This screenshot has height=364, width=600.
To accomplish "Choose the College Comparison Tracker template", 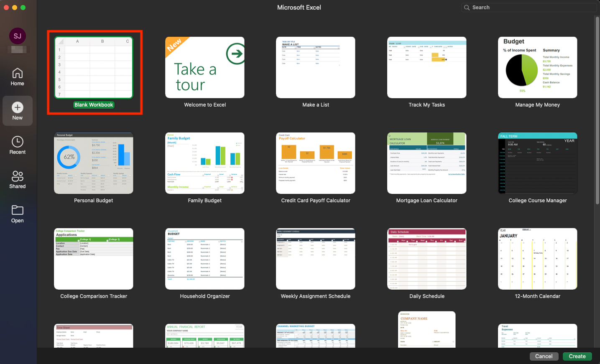I will click(94, 259).
